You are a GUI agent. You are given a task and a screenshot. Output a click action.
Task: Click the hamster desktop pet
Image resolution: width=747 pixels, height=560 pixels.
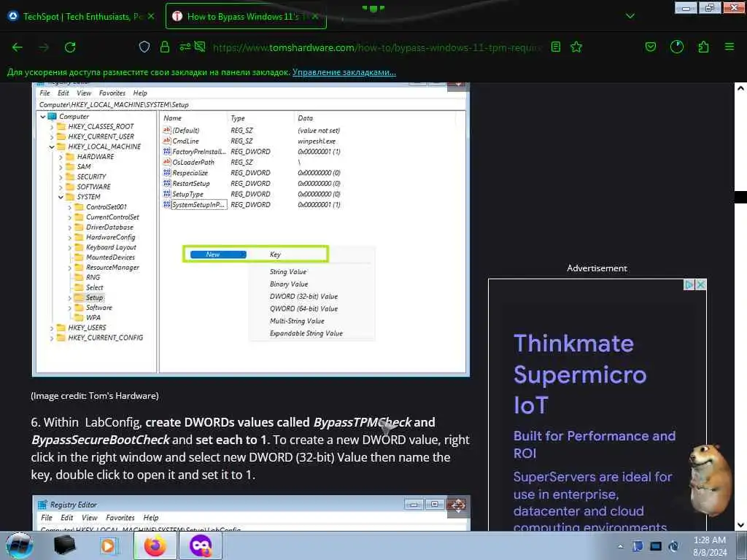(711, 480)
